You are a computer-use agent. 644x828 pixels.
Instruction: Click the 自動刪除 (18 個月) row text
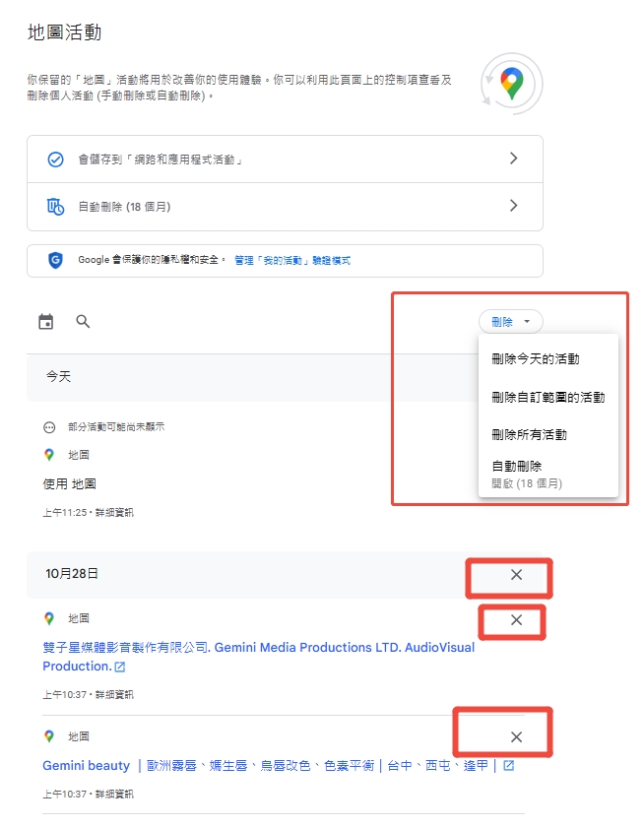[124, 207]
